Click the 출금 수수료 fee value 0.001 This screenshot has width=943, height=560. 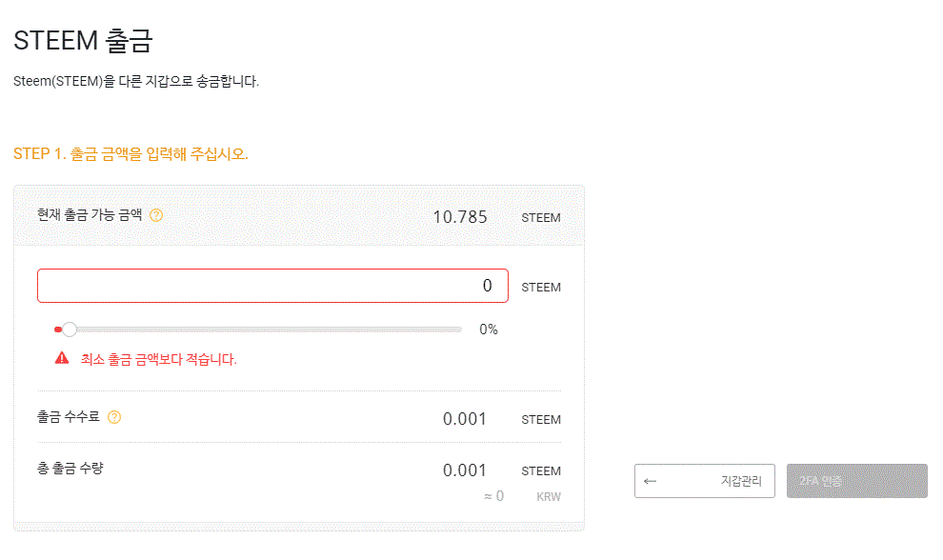point(465,419)
